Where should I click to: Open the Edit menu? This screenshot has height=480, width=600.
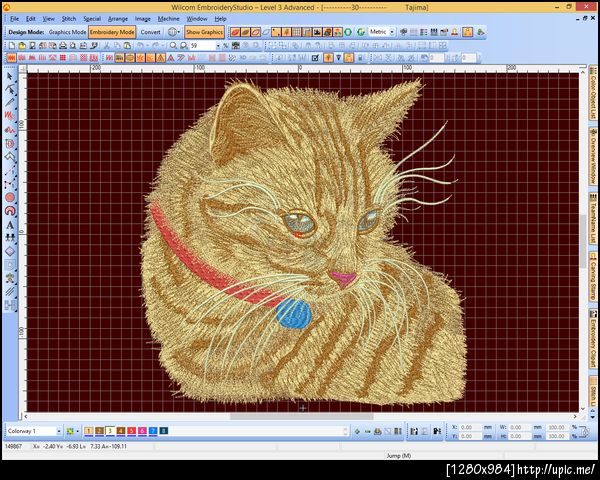pos(31,19)
